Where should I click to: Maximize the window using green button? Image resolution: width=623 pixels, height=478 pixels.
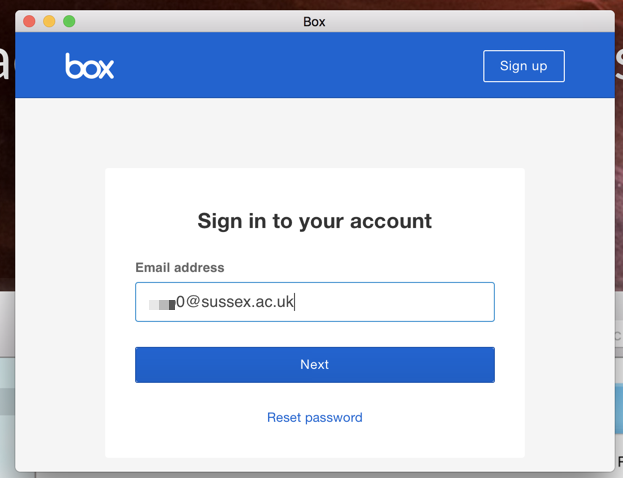point(69,21)
